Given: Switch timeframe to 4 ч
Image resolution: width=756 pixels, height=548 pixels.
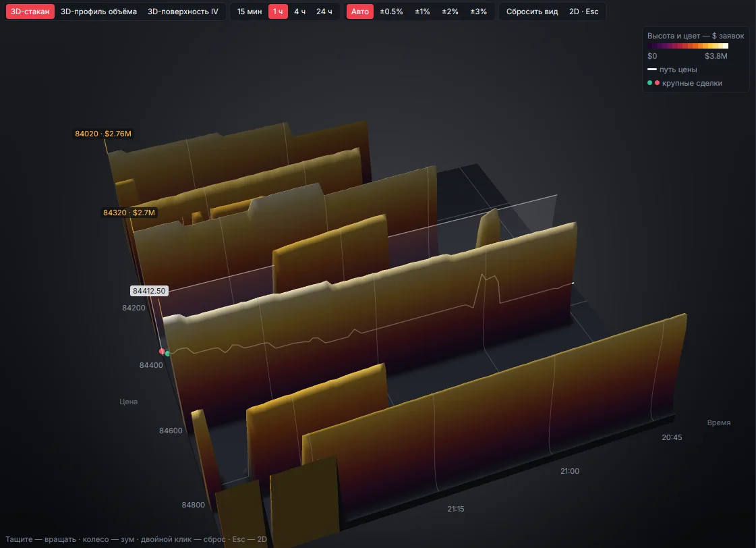Looking at the screenshot, I should pos(300,11).
